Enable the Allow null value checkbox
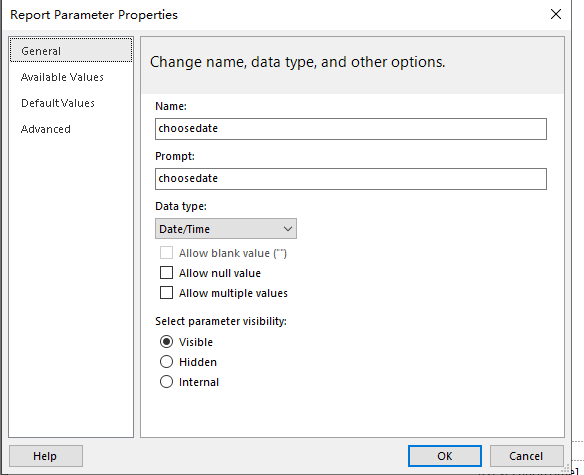Image resolution: width=584 pixels, height=475 pixels. point(166,273)
